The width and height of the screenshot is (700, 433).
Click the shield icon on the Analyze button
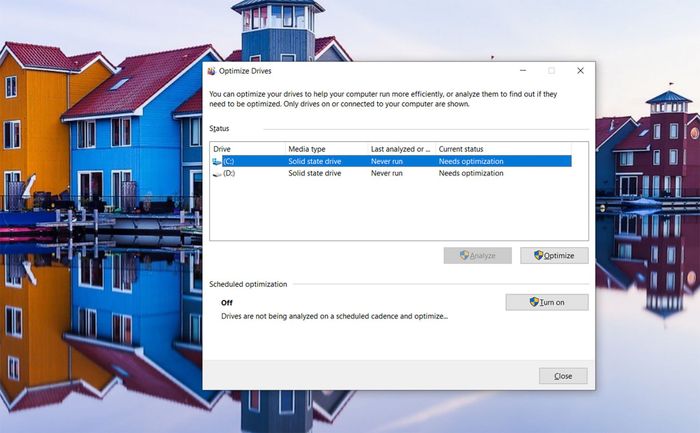coord(464,255)
